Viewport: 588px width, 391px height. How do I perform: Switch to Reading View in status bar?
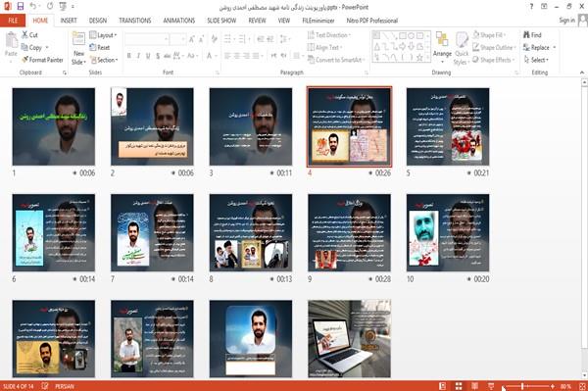pyautogui.click(x=474, y=386)
